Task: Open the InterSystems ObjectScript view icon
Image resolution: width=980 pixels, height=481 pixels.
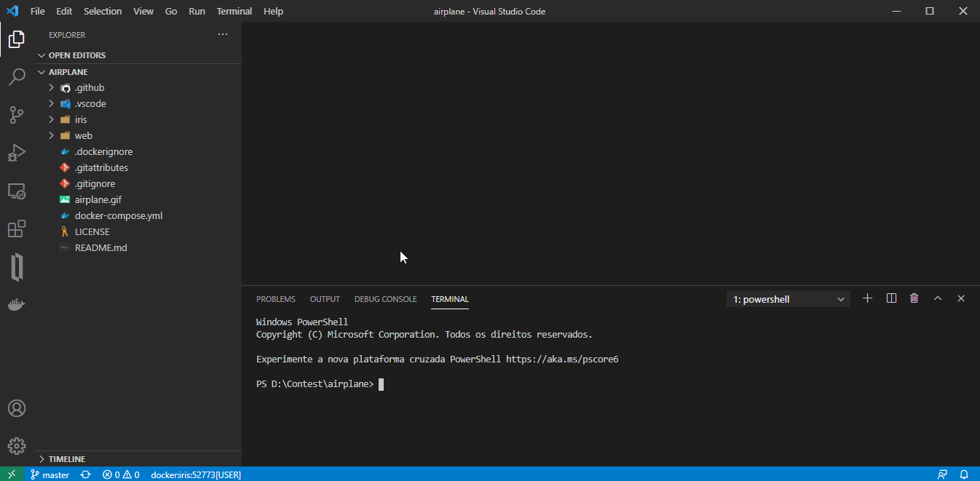Action: [x=17, y=267]
